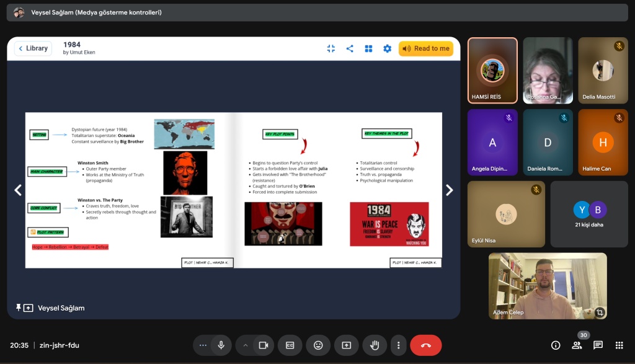
Task: Click the 1984 War is Peace poster
Action: [389, 224]
